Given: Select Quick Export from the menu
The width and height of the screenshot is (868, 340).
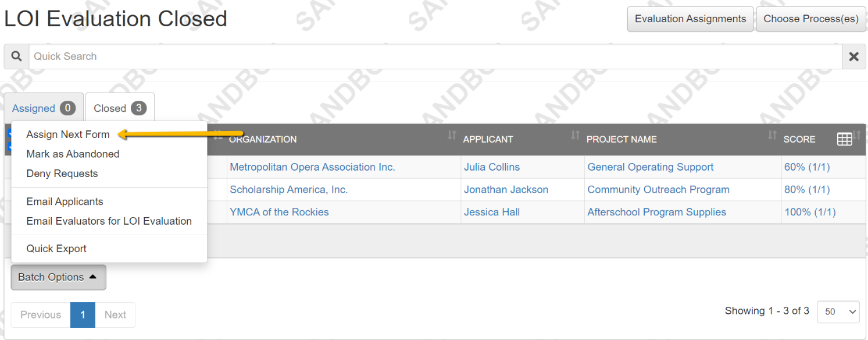Looking at the screenshot, I should [x=56, y=248].
